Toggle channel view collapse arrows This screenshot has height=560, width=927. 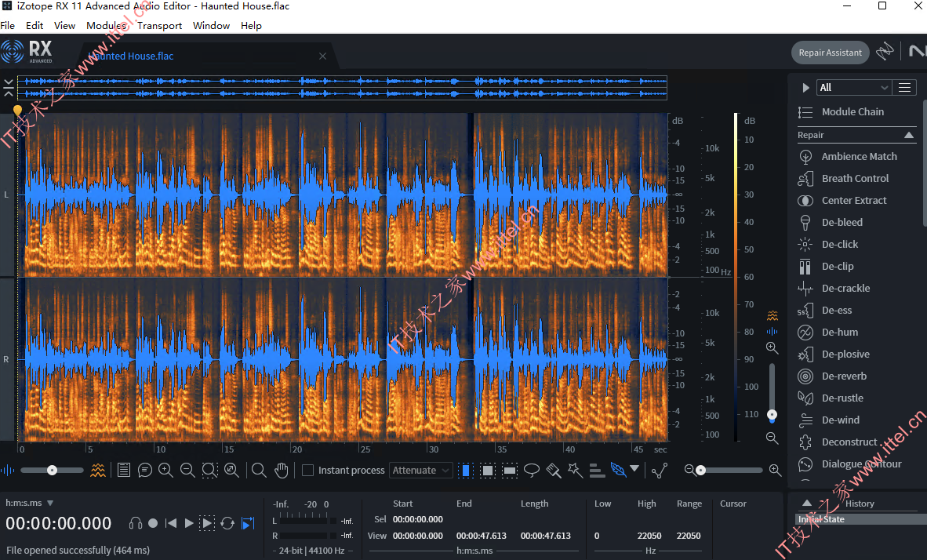(9, 88)
